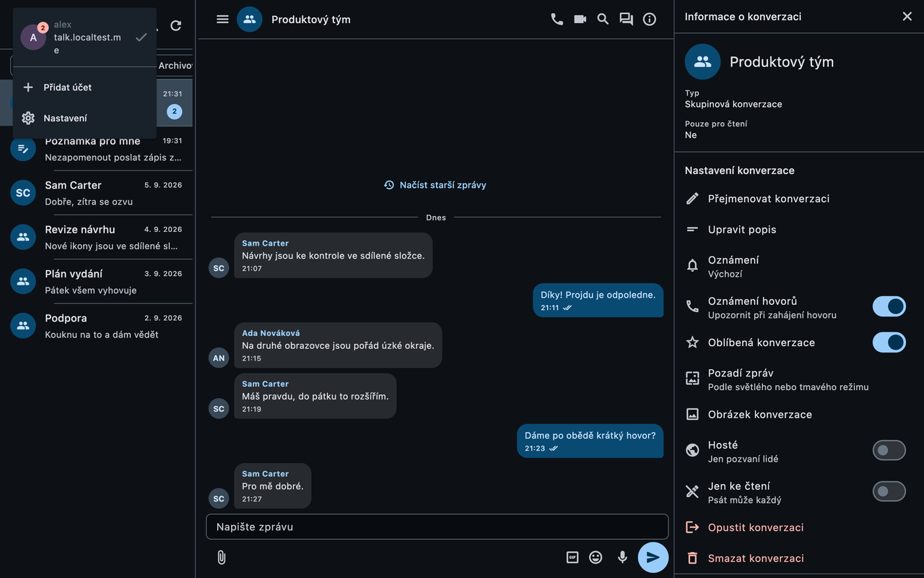Toggle Oblíbená konverzace switch
Screen dimensions: 924x578
pyautogui.click(x=889, y=342)
